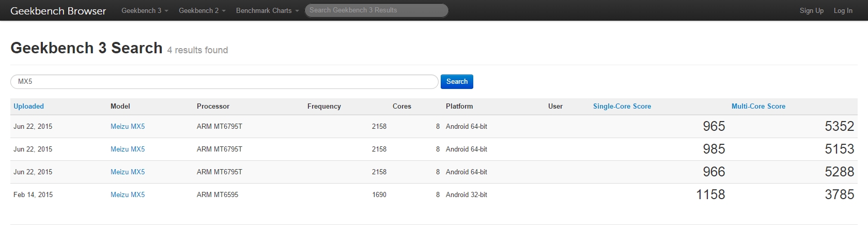
Task: Open Meizu MX5 result scoring 5153
Action: click(128, 149)
